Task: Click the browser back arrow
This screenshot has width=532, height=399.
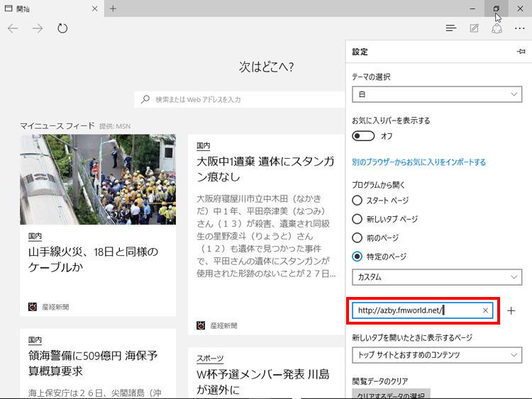Action: 13,28
